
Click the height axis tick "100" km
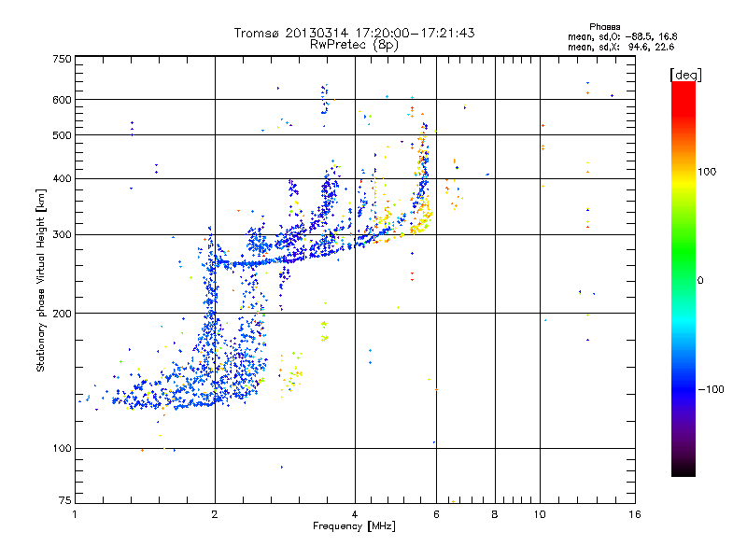click(62, 449)
